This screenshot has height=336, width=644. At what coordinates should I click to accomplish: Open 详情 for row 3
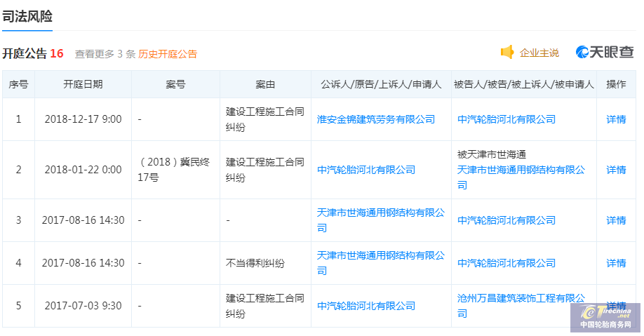tap(616, 220)
